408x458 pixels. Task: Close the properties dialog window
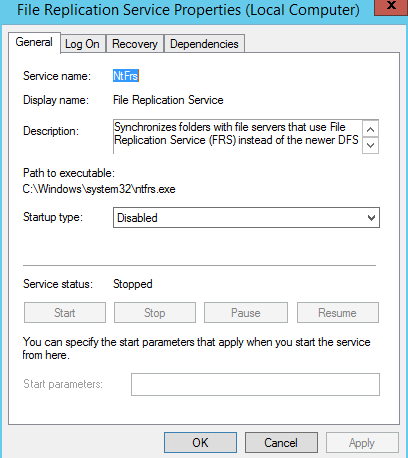391,6
